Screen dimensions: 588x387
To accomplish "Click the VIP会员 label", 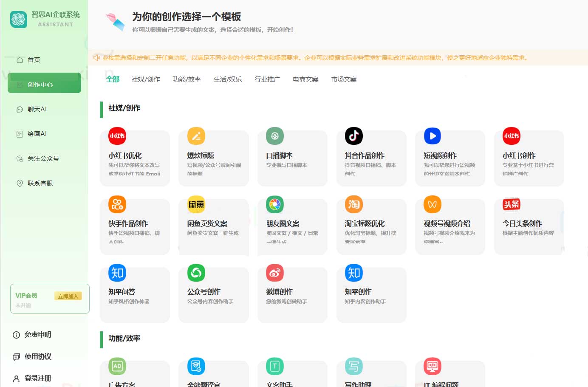I will [26, 296].
